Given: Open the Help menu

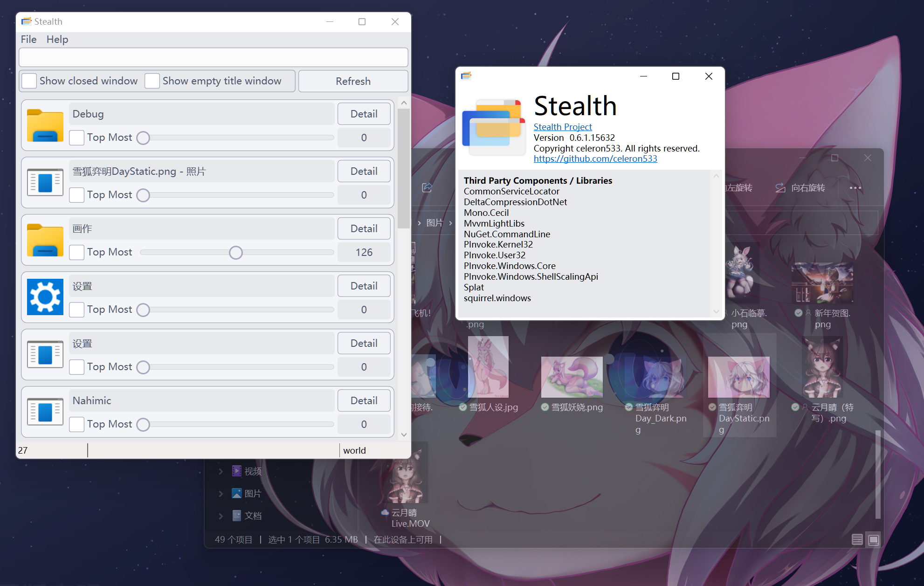Looking at the screenshot, I should 57,40.
